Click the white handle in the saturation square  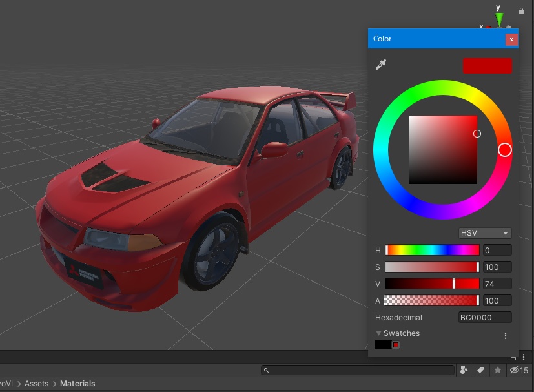(477, 134)
